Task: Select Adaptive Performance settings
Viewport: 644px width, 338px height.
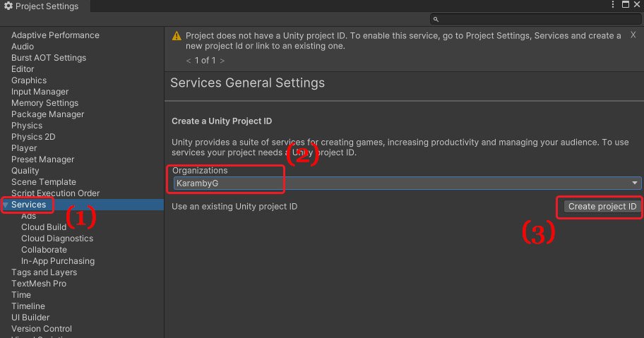Action: tap(55, 35)
